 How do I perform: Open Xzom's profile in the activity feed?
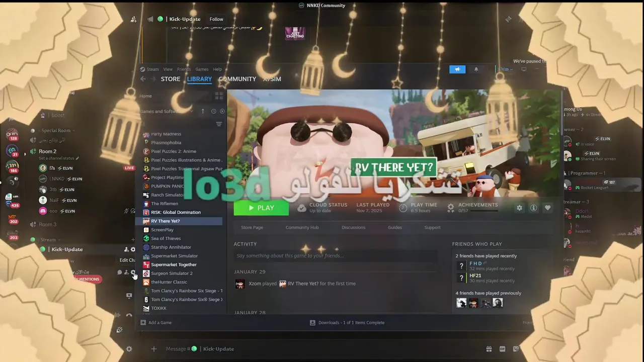click(255, 284)
